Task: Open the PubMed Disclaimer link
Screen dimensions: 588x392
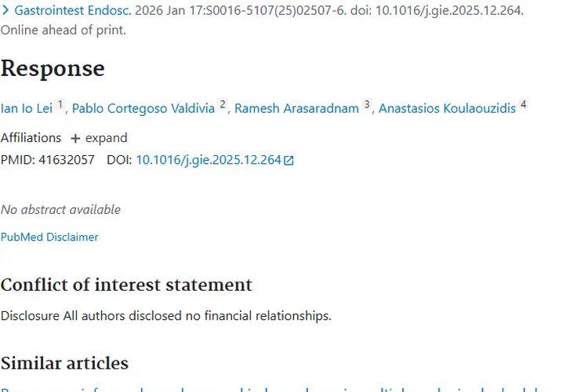Action: pyautogui.click(x=49, y=237)
